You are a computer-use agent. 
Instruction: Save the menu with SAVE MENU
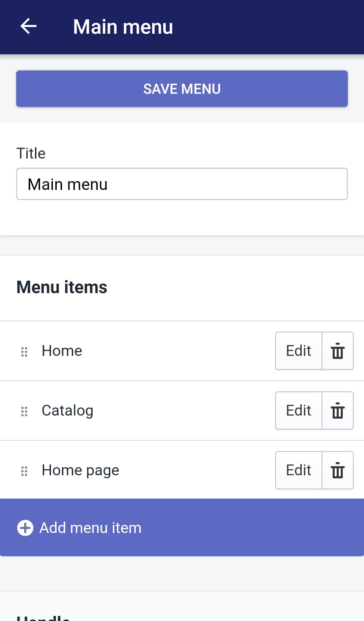click(x=182, y=89)
